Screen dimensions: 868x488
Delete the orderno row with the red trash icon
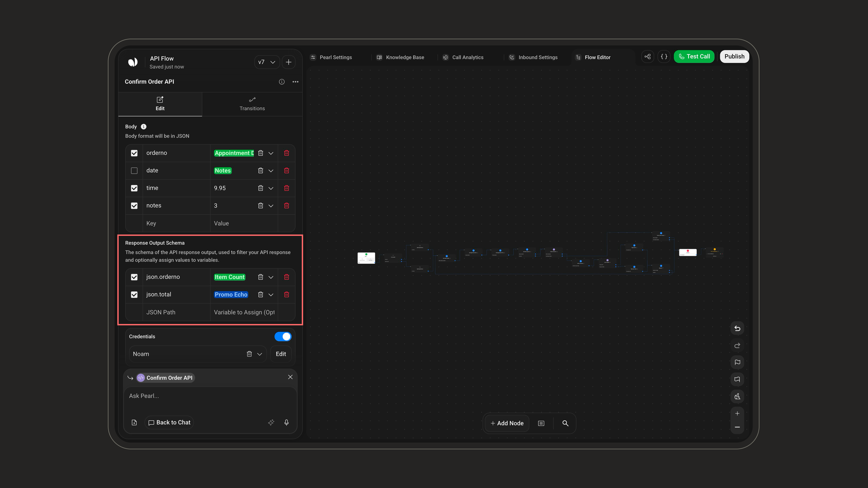pyautogui.click(x=286, y=153)
